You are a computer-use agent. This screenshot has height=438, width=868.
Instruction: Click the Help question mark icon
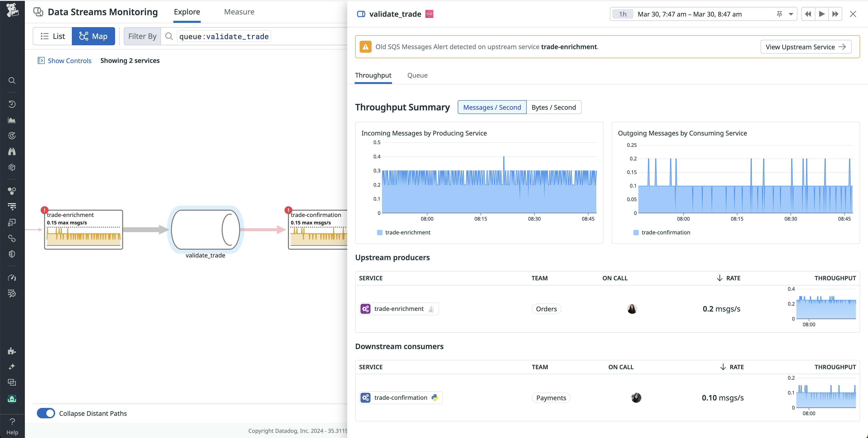[x=12, y=421]
